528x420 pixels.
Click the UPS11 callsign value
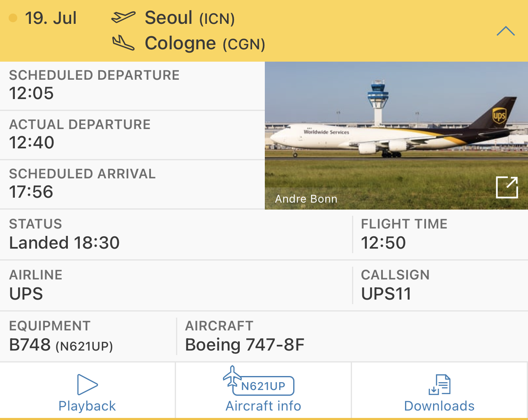pyautogui.click(x=386, y=294)
